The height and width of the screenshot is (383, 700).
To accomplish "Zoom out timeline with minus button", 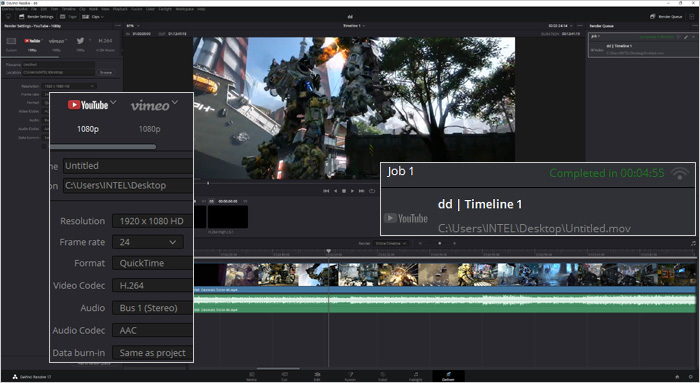I will point(420,243).
